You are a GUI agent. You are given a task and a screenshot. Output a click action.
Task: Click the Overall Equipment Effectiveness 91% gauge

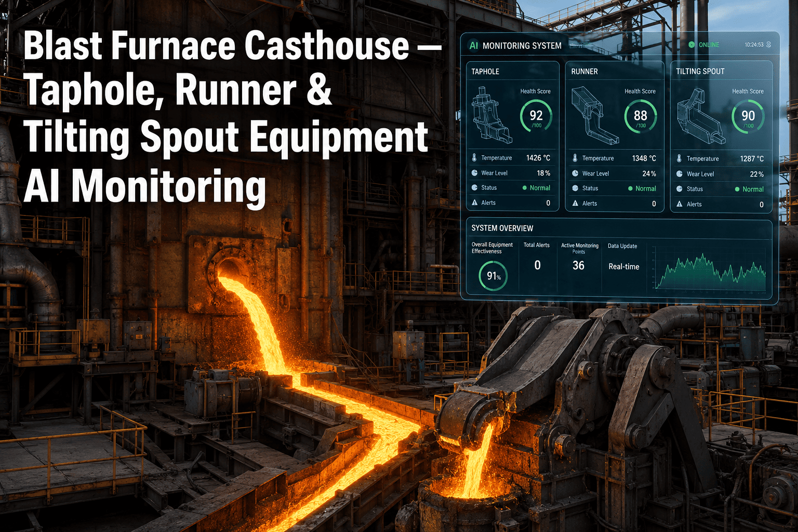click(493, 276)
